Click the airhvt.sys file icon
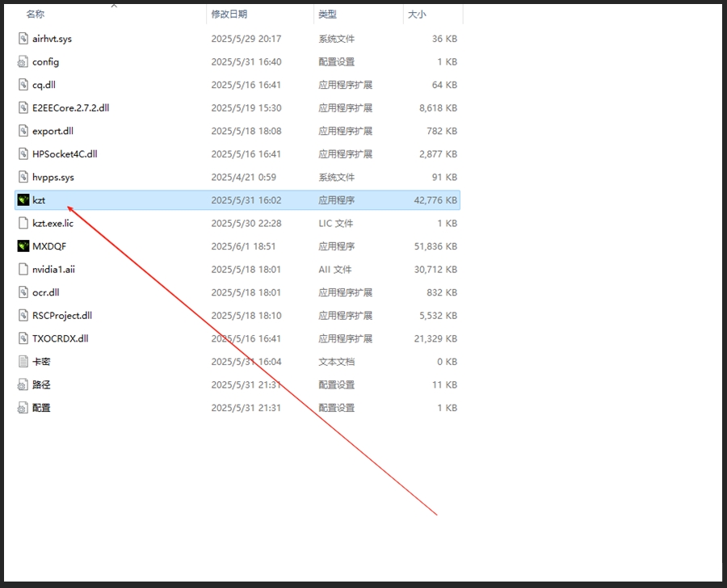The image size is (727, 588). (x=23, y=39)
